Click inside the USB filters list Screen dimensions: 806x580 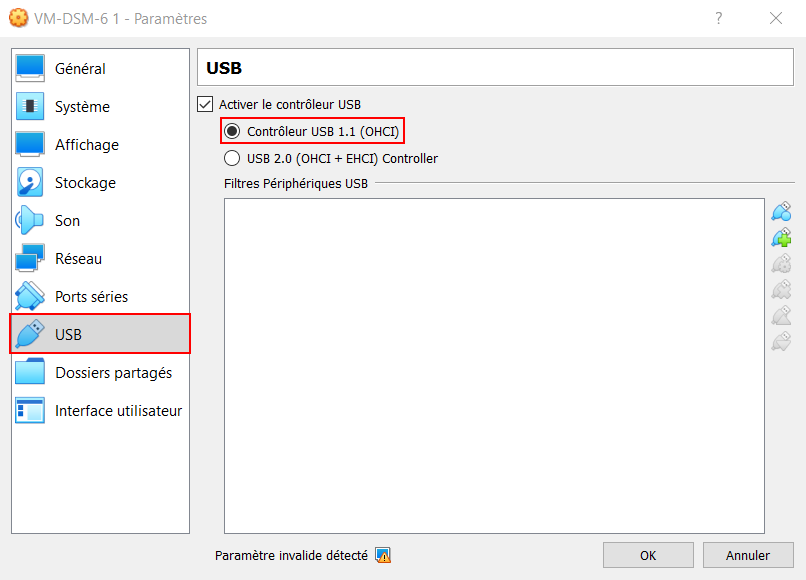click(x=494, y=366)
